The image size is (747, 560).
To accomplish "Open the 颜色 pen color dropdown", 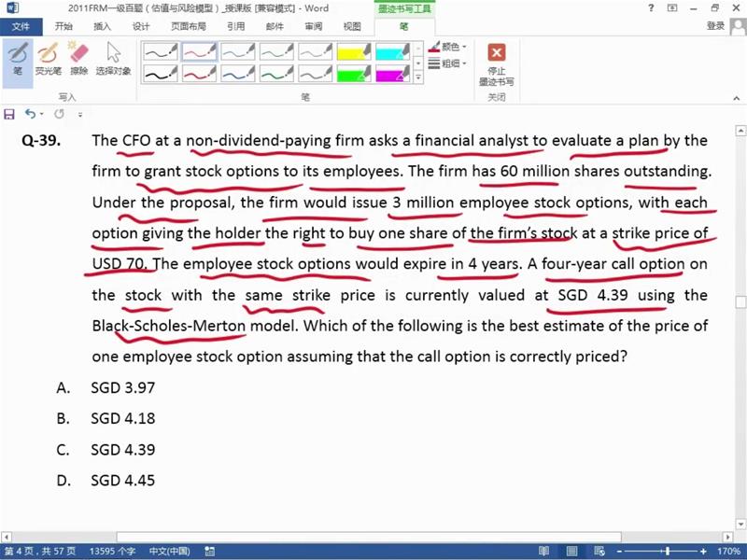I will point(447,47).
